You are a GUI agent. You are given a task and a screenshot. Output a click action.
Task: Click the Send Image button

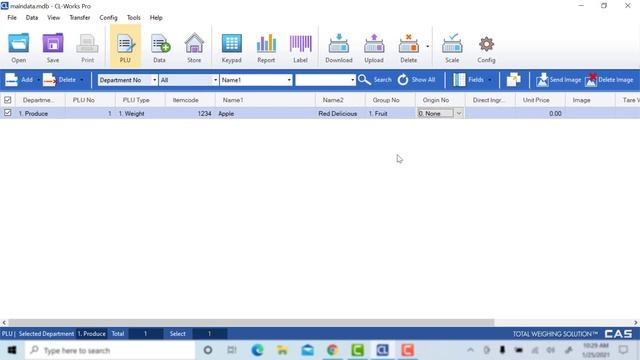tap(558, 80)
